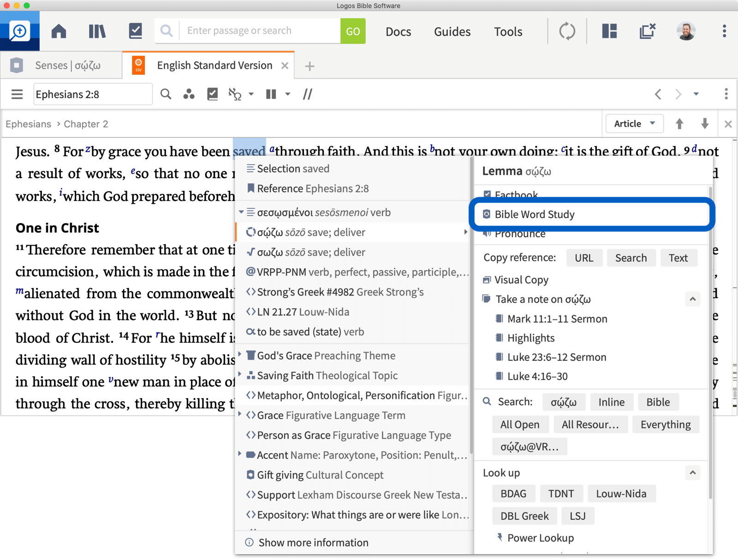Screen dimensions: 738x560
Task: Click the interlinear toggle icon
Action: point(235,94)
